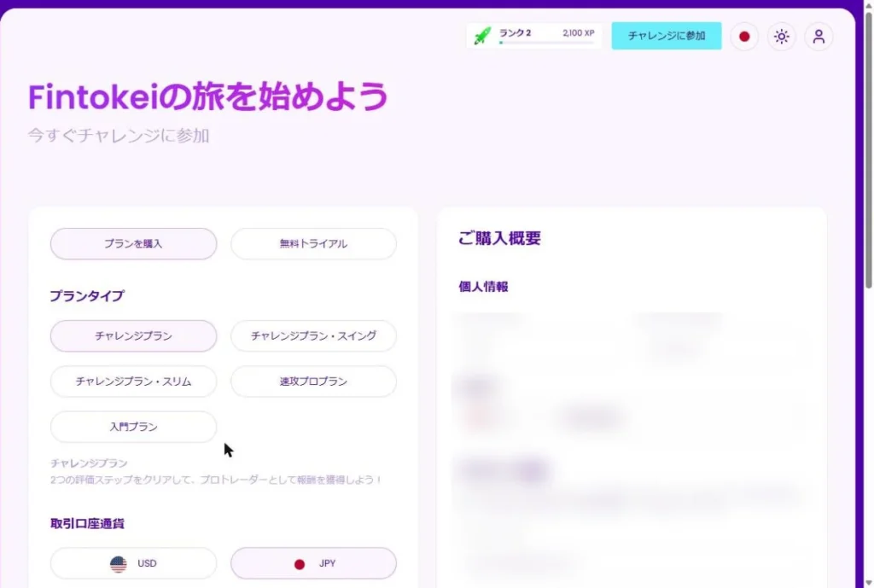The height and width of the screenshot is (588, 874).
Task: Choose the 速攻プロプラン plan type
Action: (x=313, y=381)
